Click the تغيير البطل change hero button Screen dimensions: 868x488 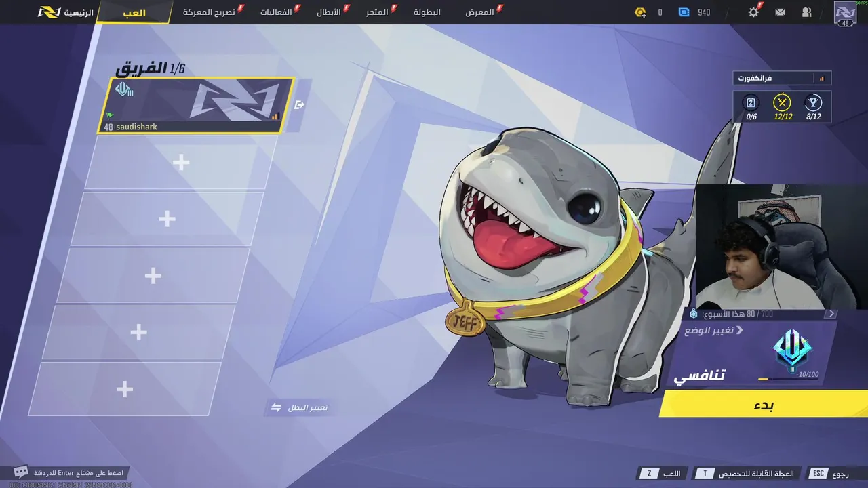point(299,407)
